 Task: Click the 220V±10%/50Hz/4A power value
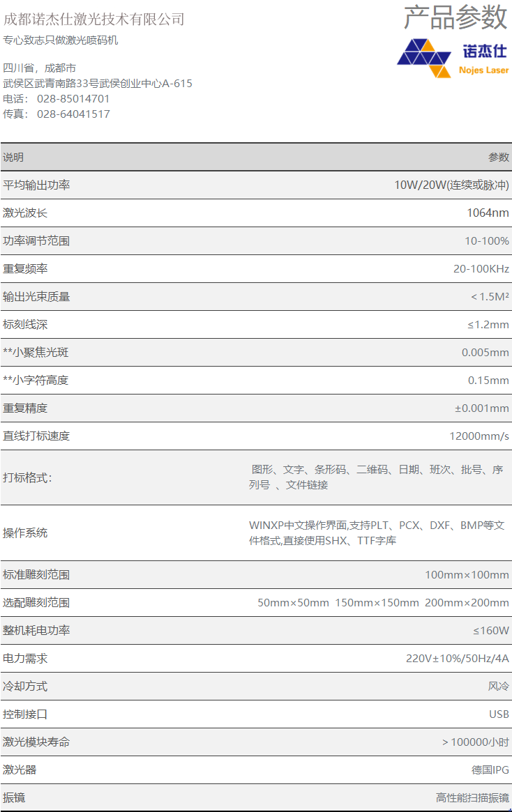(x=458, y=659)
